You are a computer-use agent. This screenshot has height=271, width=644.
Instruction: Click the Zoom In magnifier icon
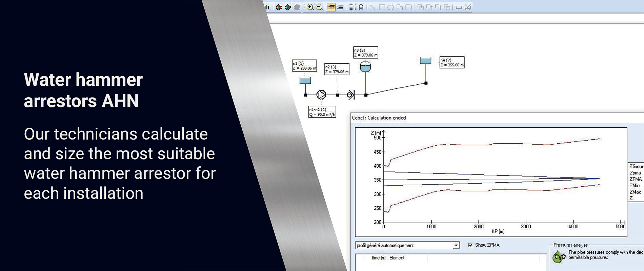(x=310, y=7)
